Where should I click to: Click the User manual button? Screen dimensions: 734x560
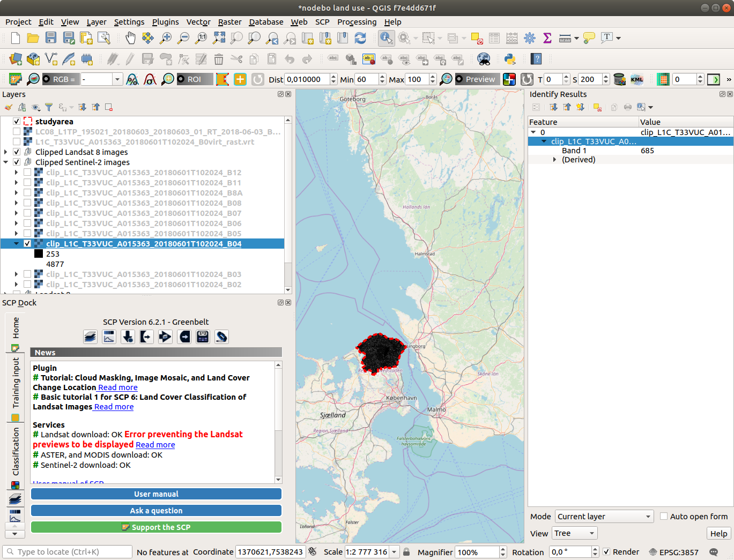coord(156,494)
